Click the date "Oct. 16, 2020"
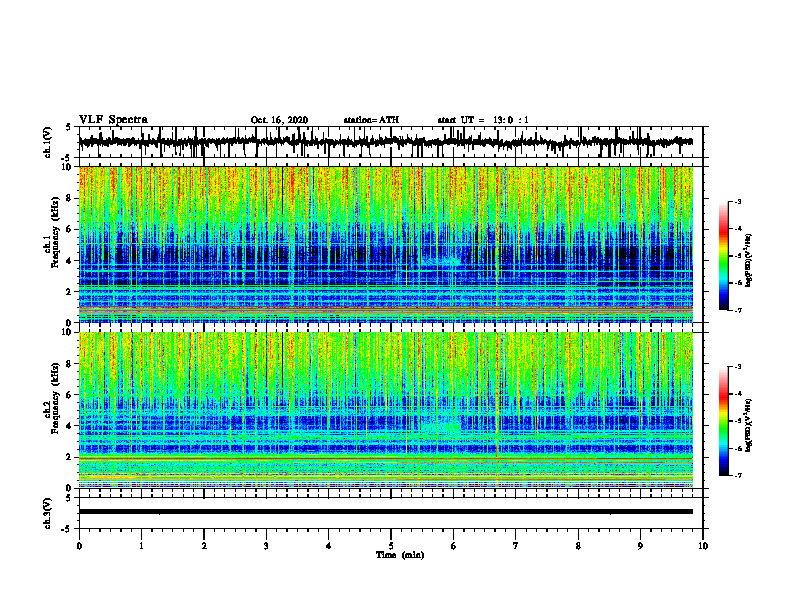Image resolution: width=792 pixels, height=612 pixels. point(279,120)
